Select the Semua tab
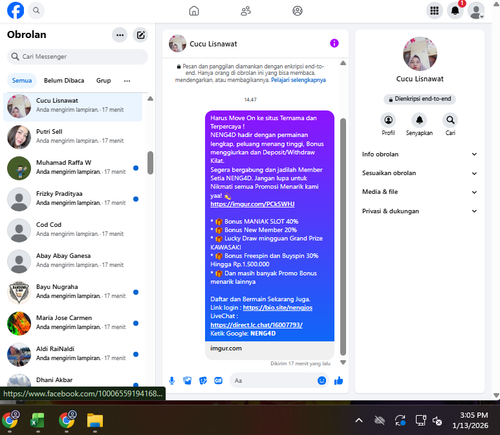Screen dimensions: 500x435 pos(22,81)
